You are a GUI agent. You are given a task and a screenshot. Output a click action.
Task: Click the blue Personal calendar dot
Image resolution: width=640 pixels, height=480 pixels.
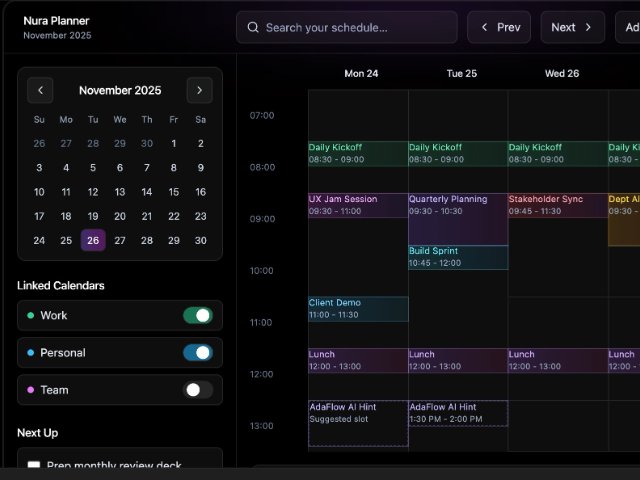(30, 353)
